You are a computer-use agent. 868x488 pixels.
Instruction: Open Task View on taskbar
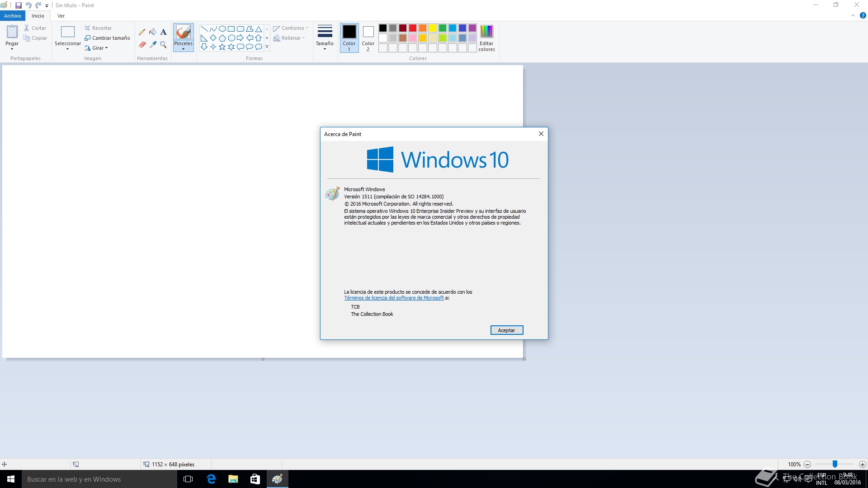pyautogui.click(x=188, y=479)
